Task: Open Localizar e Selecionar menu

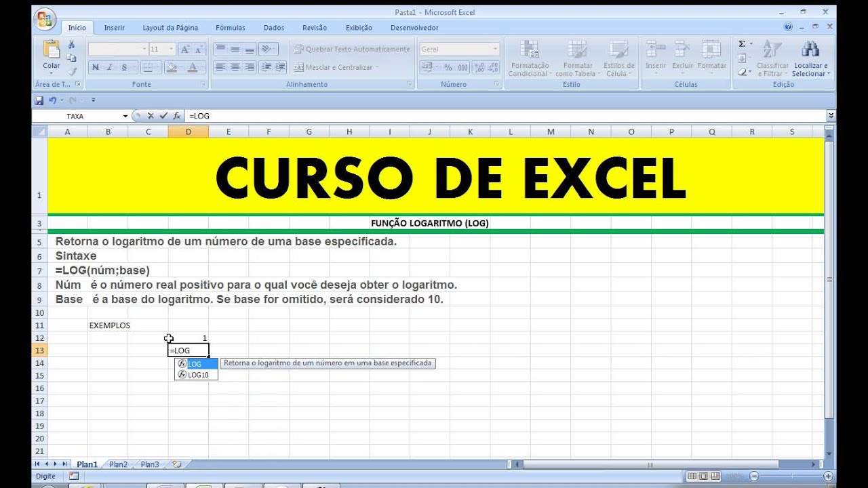Action: [810, 58]
